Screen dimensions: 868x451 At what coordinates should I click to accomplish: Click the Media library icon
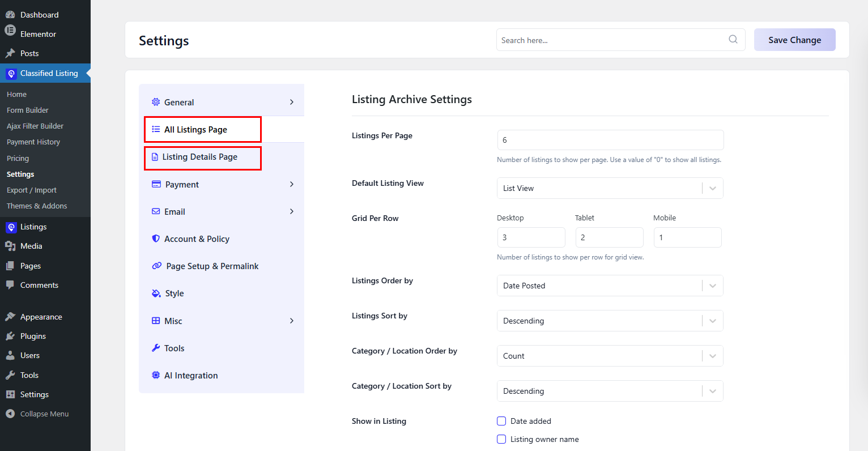(10, 246)
